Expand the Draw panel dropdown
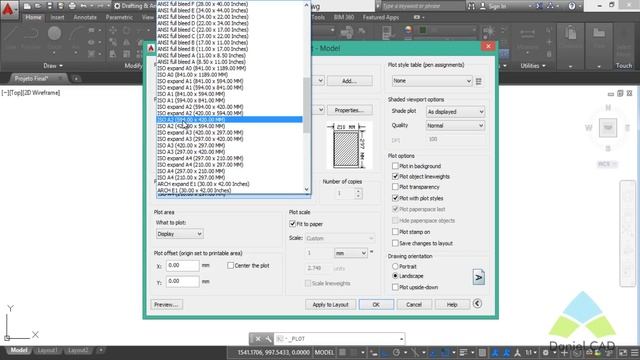Image resolution: width=640 pixels, height=360 pixels. tap(53, 66)
